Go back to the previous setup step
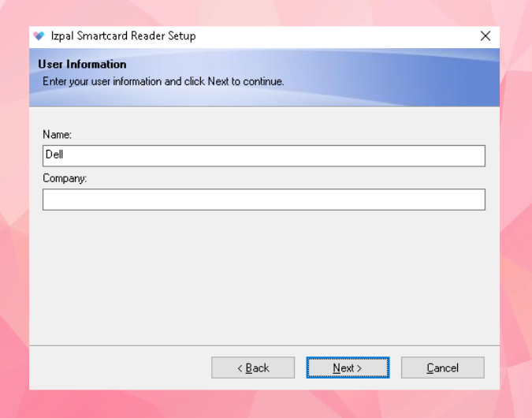The height and width of the screenshot is (418, 532). 253,368
